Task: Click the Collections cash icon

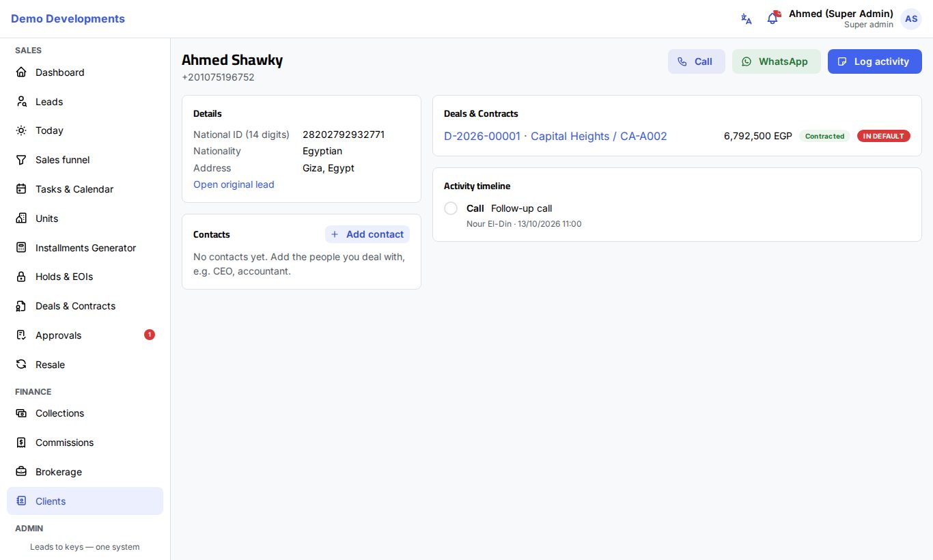Action: (x=21, y=413)
